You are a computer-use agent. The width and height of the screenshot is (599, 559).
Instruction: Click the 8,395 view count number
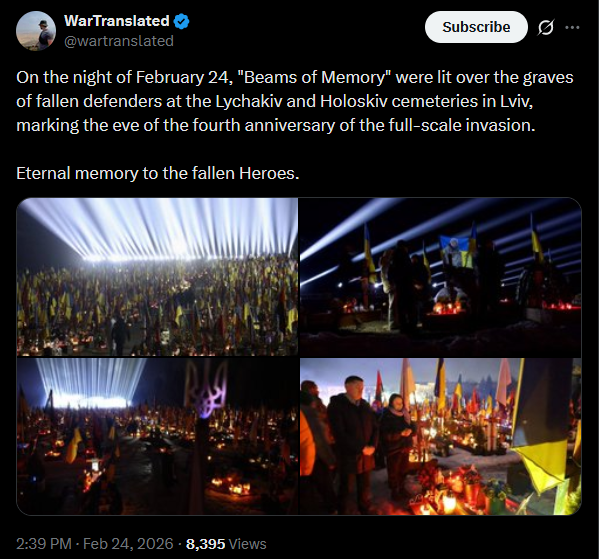pos(205,544)
